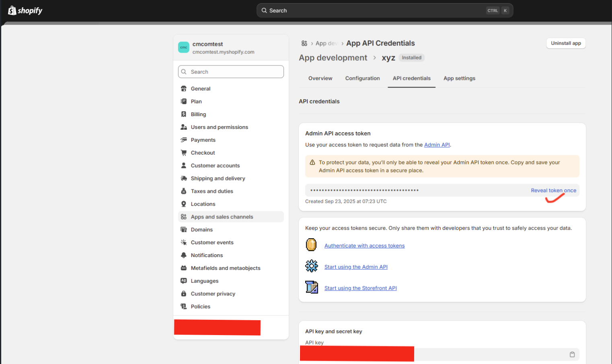Focus the top Shopify search bar
Screen dimensions: 612x364
click(x=378, y=10)
